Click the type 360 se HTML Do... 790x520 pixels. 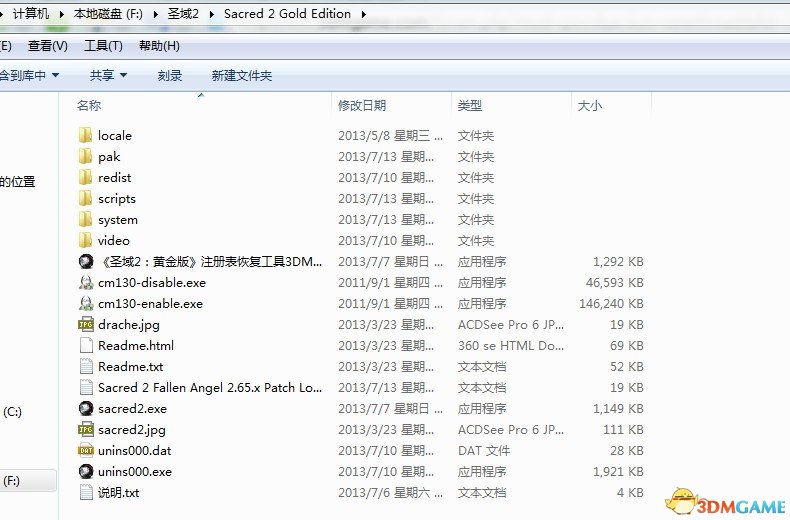[x=511, y=346]
